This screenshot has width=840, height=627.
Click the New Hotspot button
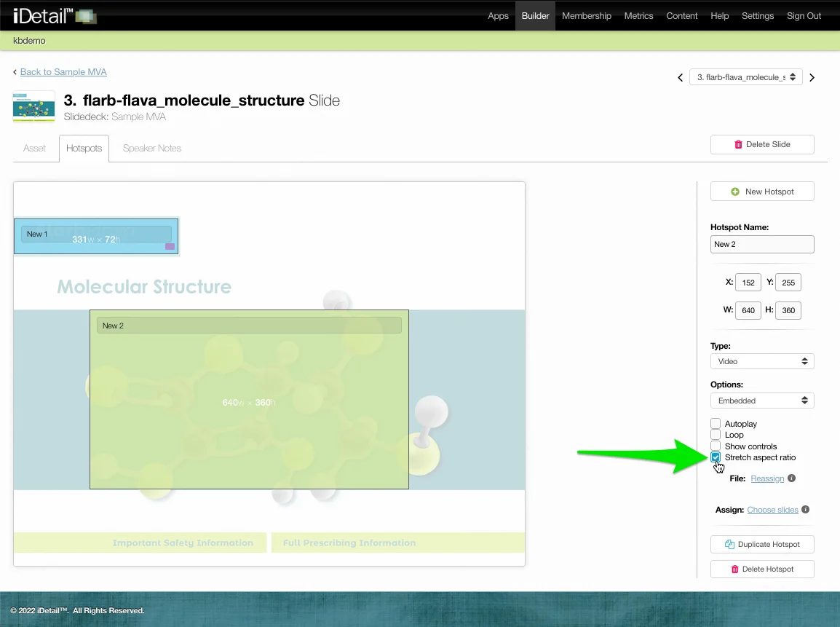tap(762, 192)
